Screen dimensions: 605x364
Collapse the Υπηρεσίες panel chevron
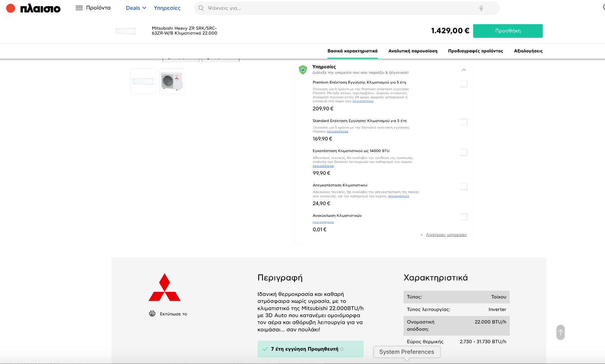point(464,70)
